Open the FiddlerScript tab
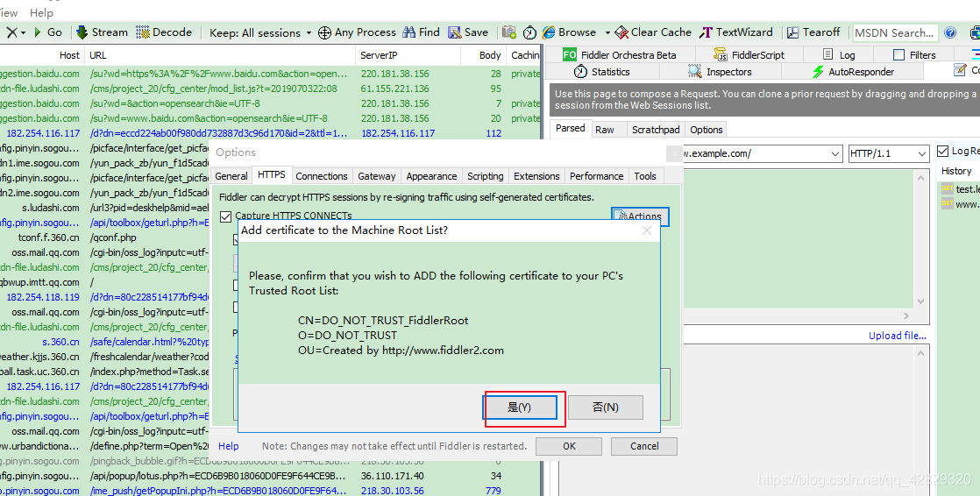This screenshot has width=980, height=496. coord(749,55)
